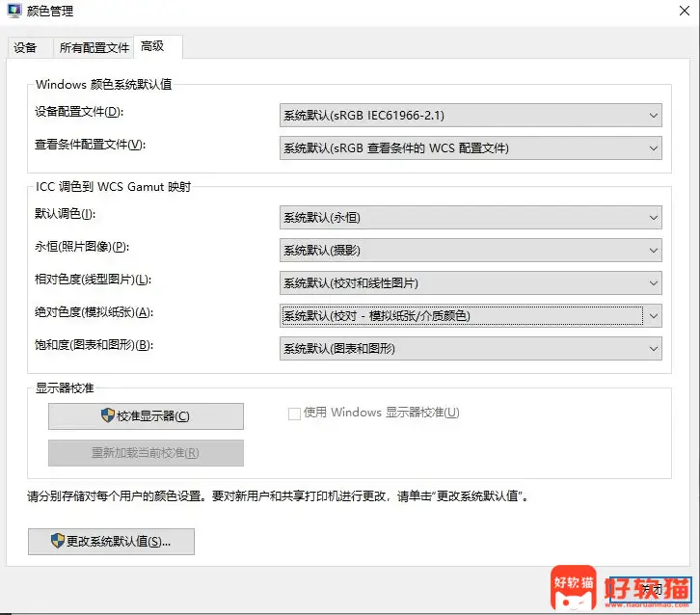Viewport: 700px width, 615px height.
Task: Open the 饱和度 图表和图形 dropdown
Action: point(471,349)
